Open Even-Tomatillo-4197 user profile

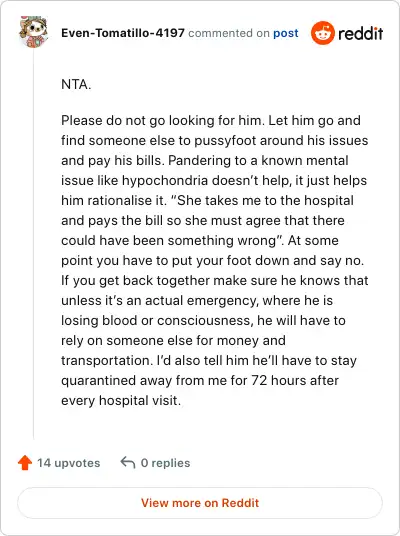click(123, 33)
